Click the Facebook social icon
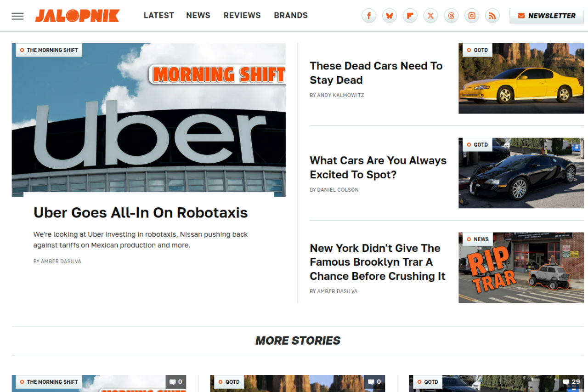This screenshot has height=392, width=588. click(369, 16)
